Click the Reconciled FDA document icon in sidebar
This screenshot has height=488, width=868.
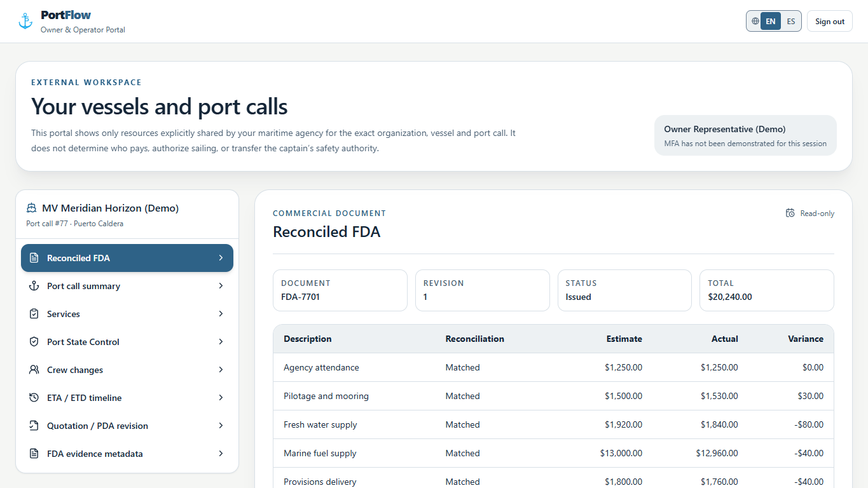tap(34, 258)
